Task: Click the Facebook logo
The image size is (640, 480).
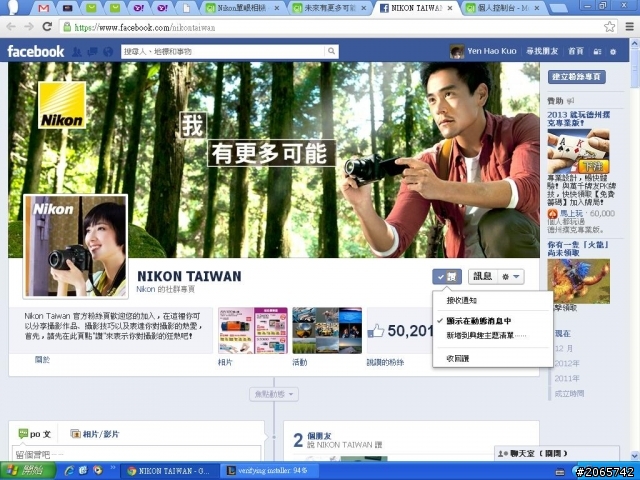Action: (36, 51)
